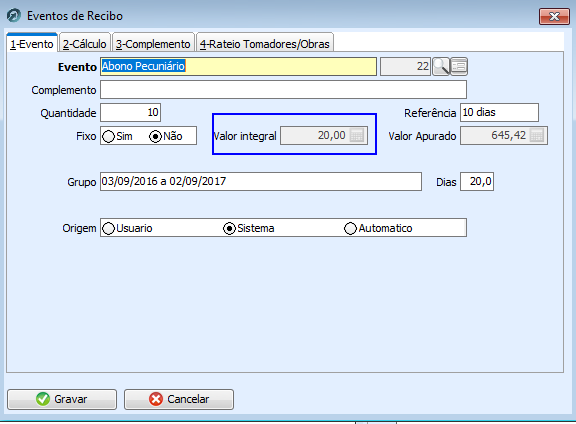Viewport: 576px width, 424px height.
Task: Click the Referência field showing 10 dias
Action: point(499,112)
